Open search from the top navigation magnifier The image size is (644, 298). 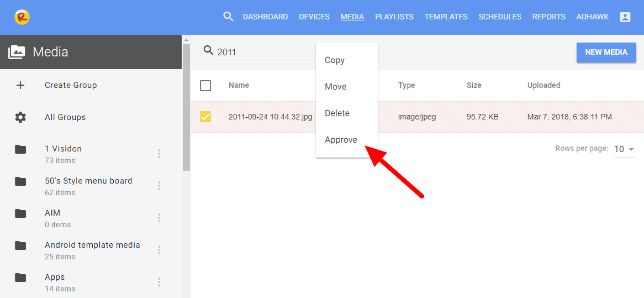coord(228,17)
